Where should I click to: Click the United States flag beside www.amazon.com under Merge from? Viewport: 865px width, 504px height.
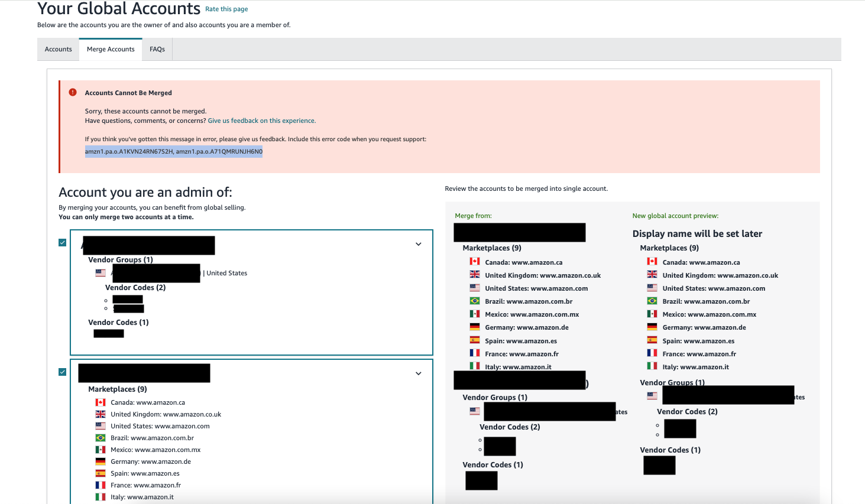click(x=475, y=288)
